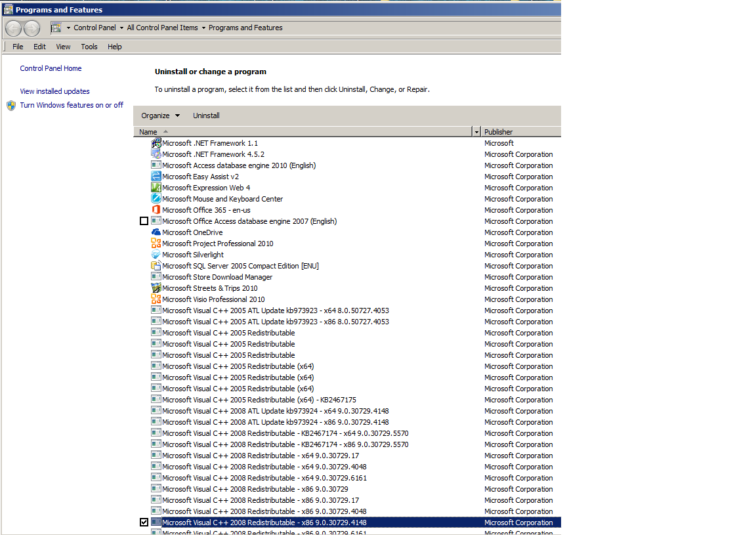756x535 pixels.
Task: Go to All Control Panel Items breadcrumb
Action: 163,28
